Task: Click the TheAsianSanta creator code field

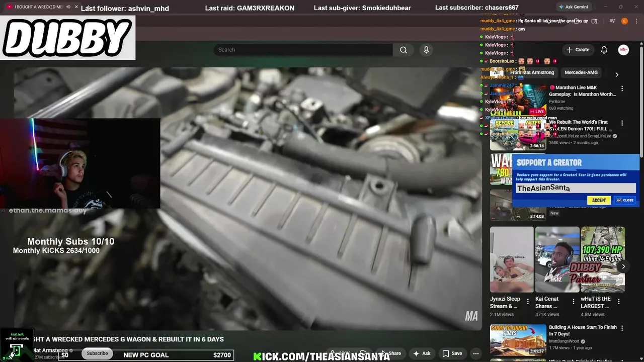Action: click(575, 188)
